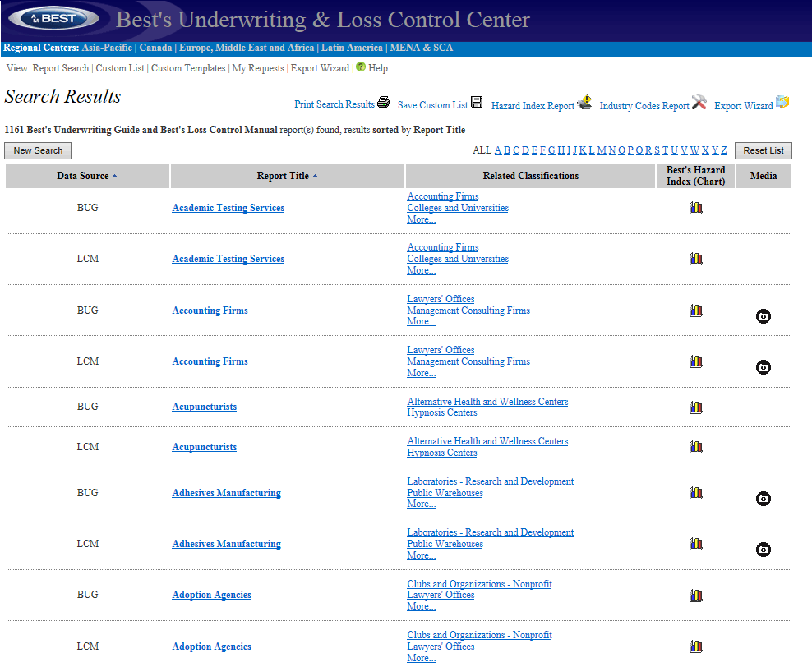The width and height of the screenshot is (812, 672).
Task: Open the Hazard Index Report link
Action: [533, 106]
